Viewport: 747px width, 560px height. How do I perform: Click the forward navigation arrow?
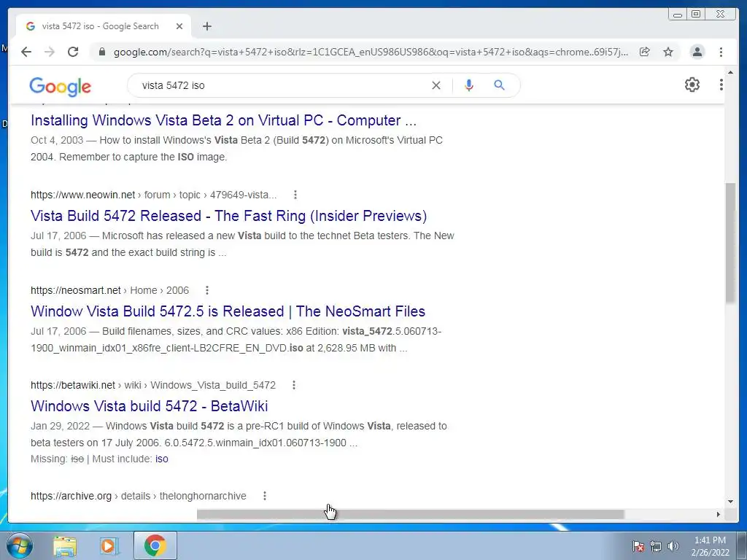(50, 52)
